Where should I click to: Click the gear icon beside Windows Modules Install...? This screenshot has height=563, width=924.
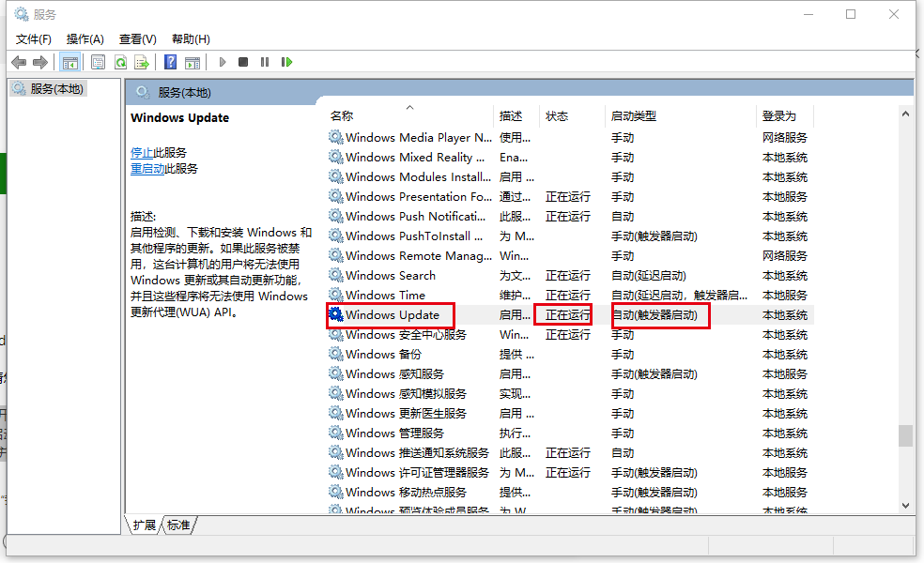pyautogui.click(x=336, y=176)
